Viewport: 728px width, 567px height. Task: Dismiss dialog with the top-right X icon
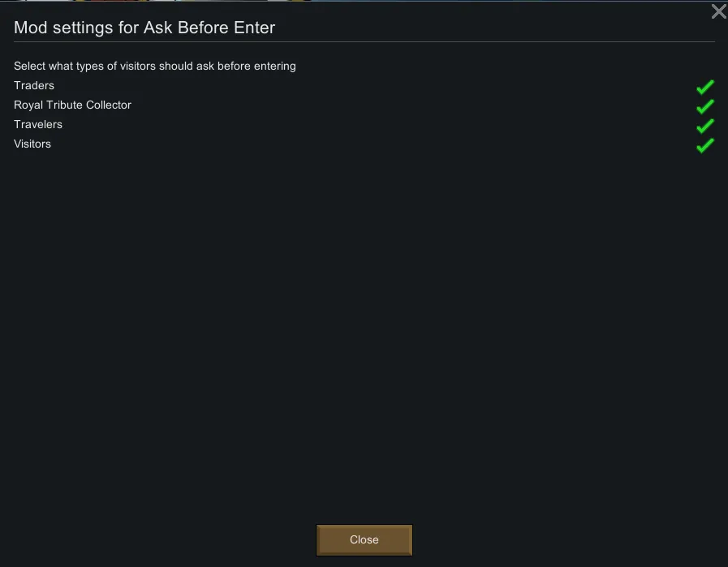[x=718, y=11]
